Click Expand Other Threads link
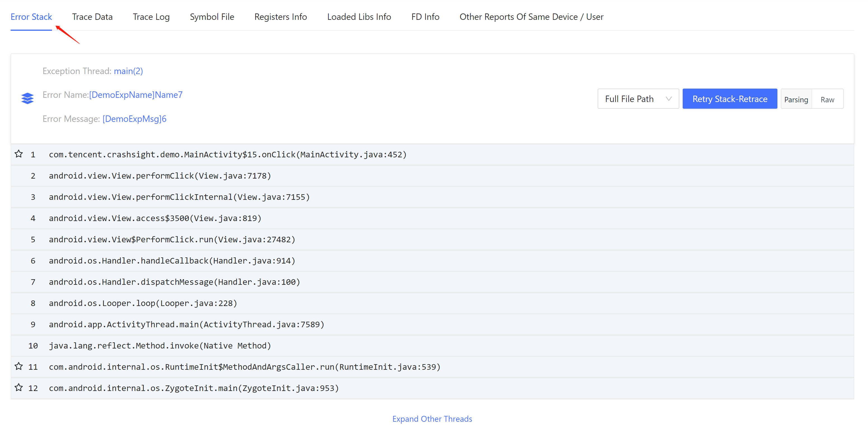This screenshot has height=448, width=868. [x=432, y=419]
